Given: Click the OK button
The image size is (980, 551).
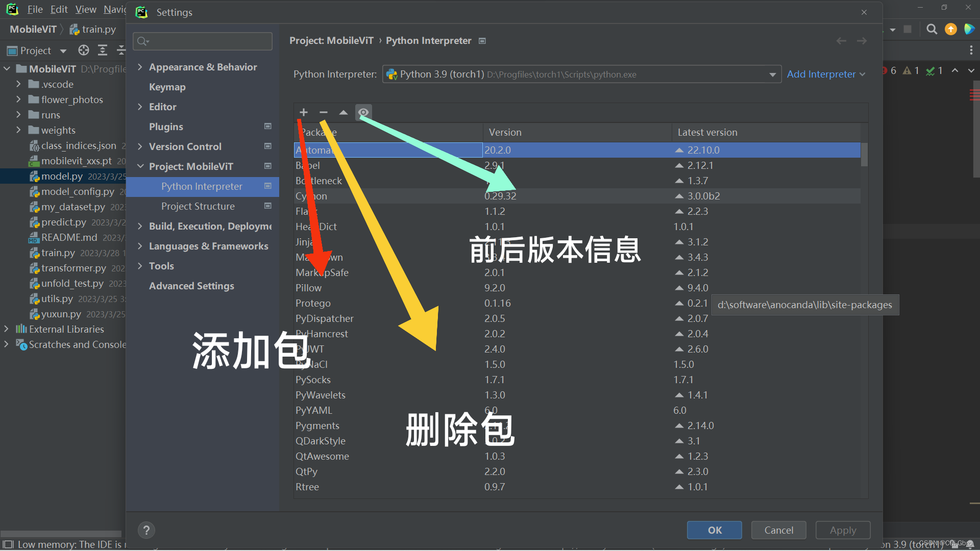Looking at the screenshot, I should [x=715, y=530].
